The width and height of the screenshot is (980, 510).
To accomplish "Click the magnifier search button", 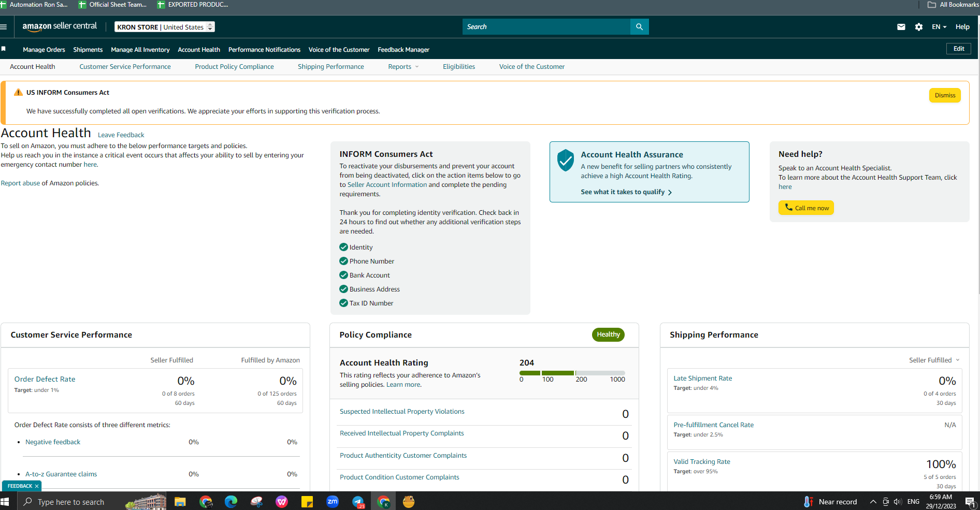I will click(639, 27).
